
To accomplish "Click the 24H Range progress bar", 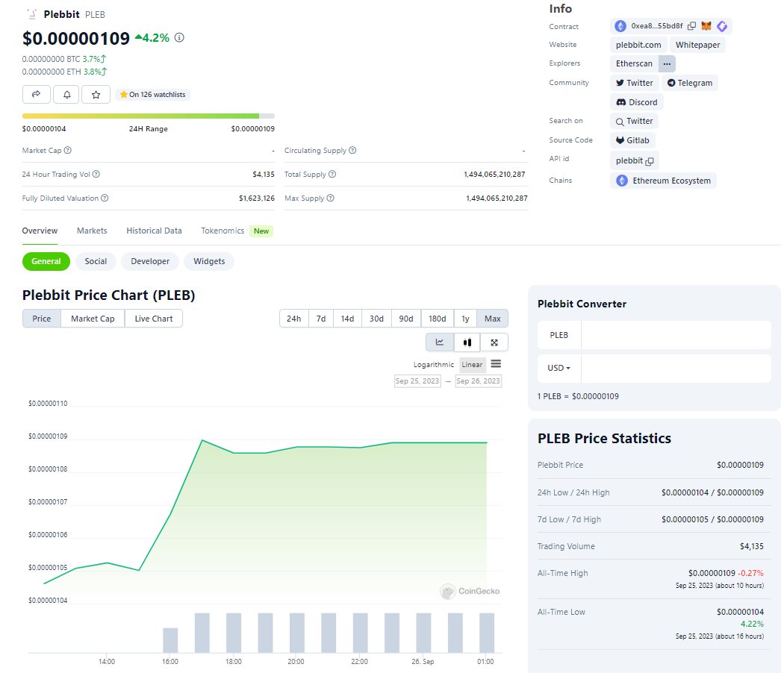I will pyautogui.click(x=149, y=116).
